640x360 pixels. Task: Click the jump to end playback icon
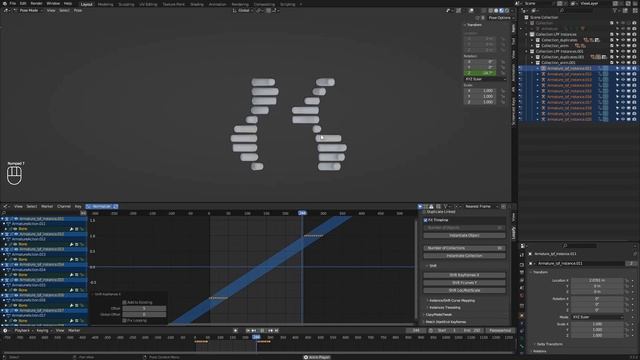[277, 331]
